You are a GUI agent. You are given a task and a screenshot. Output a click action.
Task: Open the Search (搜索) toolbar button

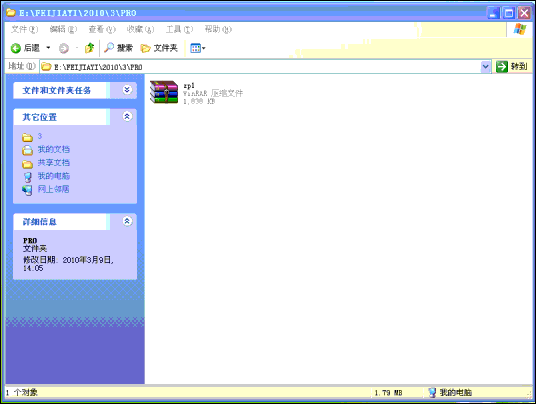coord(118,48)
